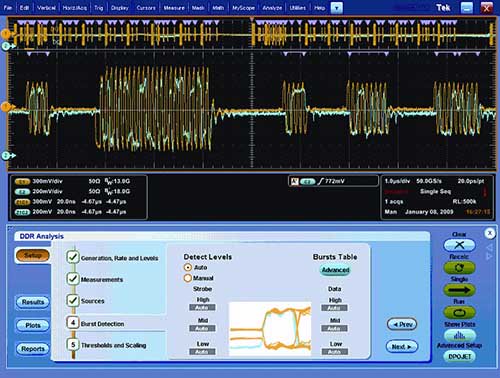
Task: Click the green Recalc refresh icon
Action: click(x=459, y=267)
